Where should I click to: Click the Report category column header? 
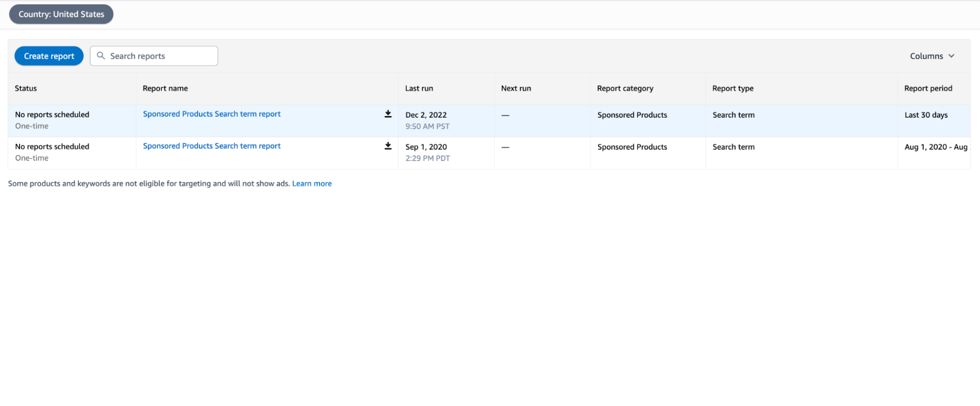pos(625,88)
